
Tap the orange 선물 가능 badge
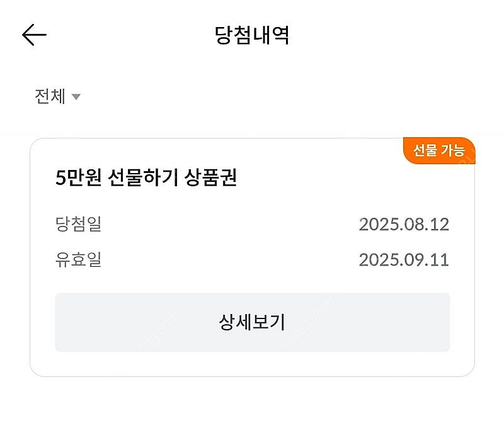pos(438,150)
